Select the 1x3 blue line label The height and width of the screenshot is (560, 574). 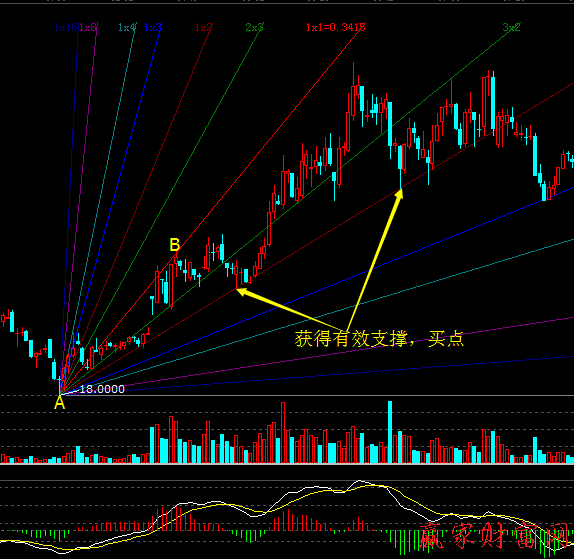tap(153, 27)
